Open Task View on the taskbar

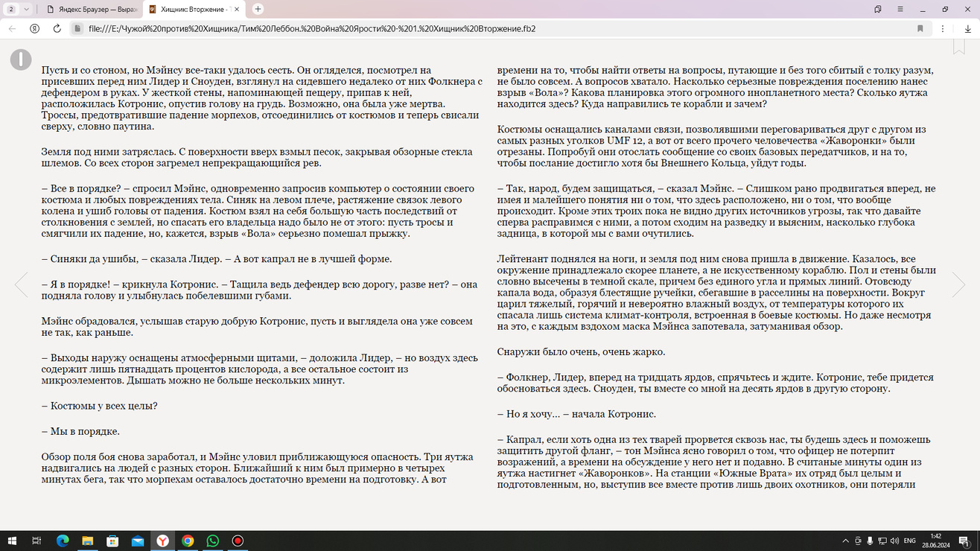coord(36,541)
